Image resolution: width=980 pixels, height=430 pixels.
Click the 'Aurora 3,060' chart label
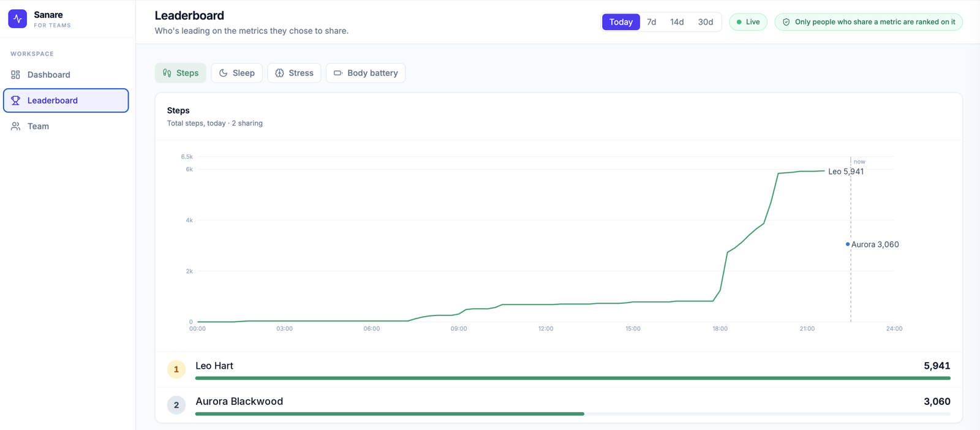[x=875, y=244]
